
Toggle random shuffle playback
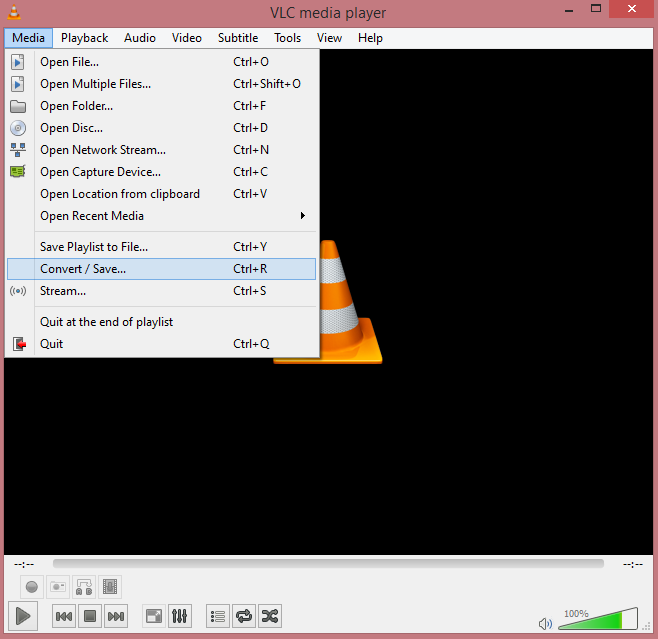click(270, 616)
